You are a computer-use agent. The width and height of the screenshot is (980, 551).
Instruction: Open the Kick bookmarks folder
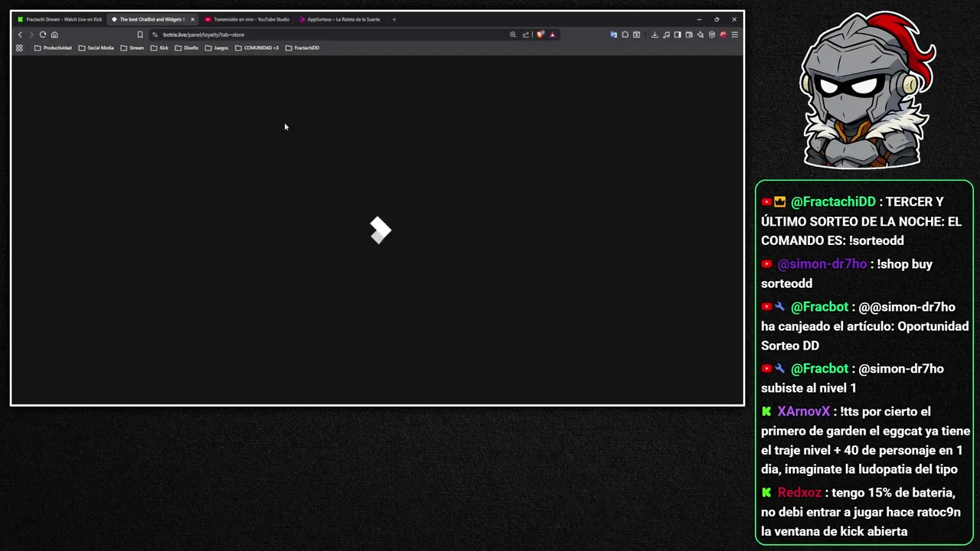pos(159,47)
